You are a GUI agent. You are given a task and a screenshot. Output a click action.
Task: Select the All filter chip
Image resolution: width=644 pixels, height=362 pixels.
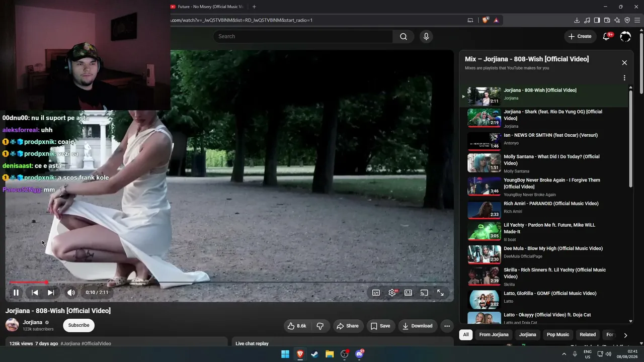coord(466,335)
